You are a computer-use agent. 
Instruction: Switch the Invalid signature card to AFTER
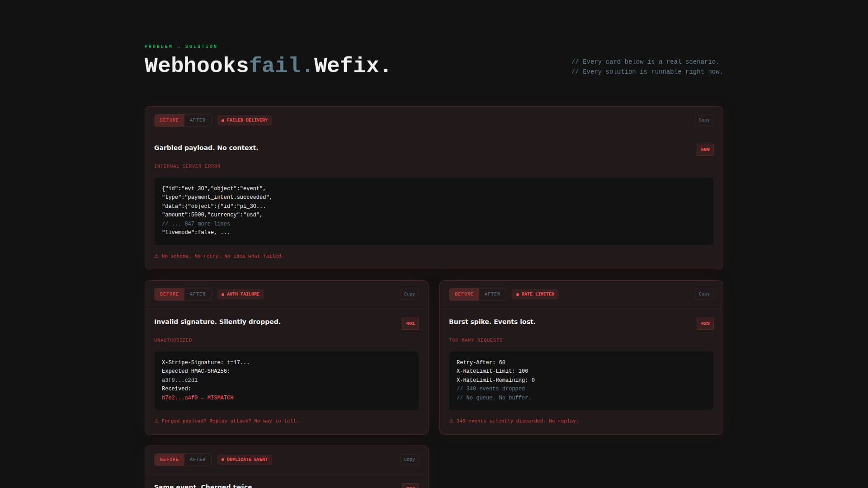pos(198,294)
